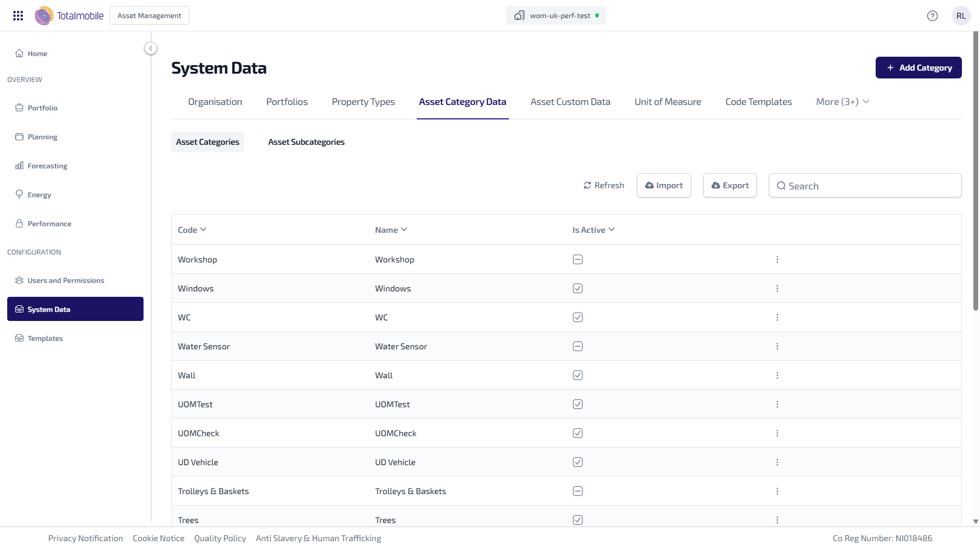Switch to the Unit of Measure tab
980x549 pixels.
668,102
